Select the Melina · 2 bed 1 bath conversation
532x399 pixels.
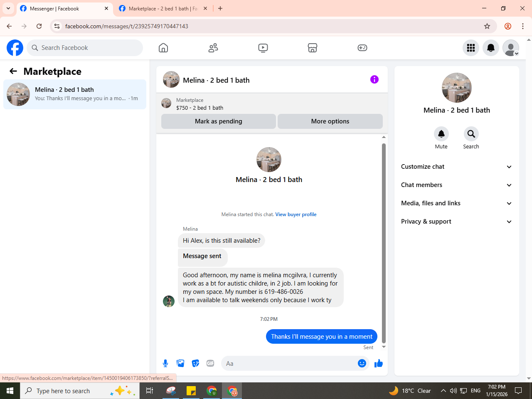(75, 94)
